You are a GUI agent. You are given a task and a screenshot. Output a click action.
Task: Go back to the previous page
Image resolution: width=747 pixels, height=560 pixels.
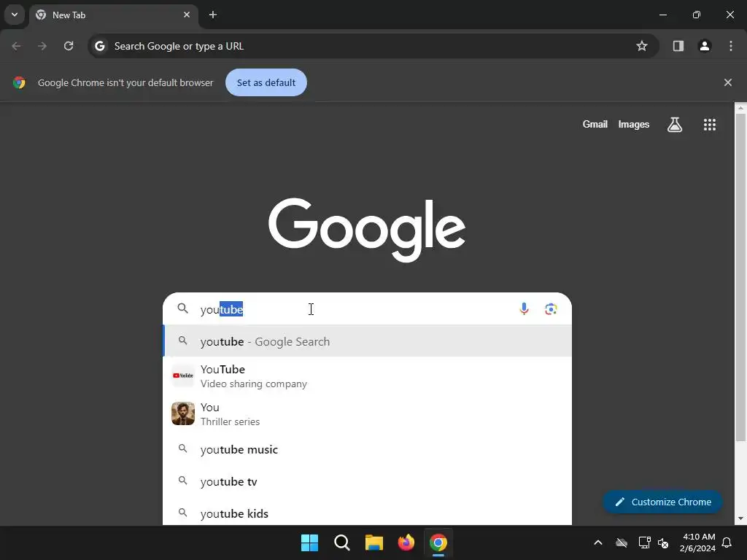pyautogui.click(x=16, y=46)
